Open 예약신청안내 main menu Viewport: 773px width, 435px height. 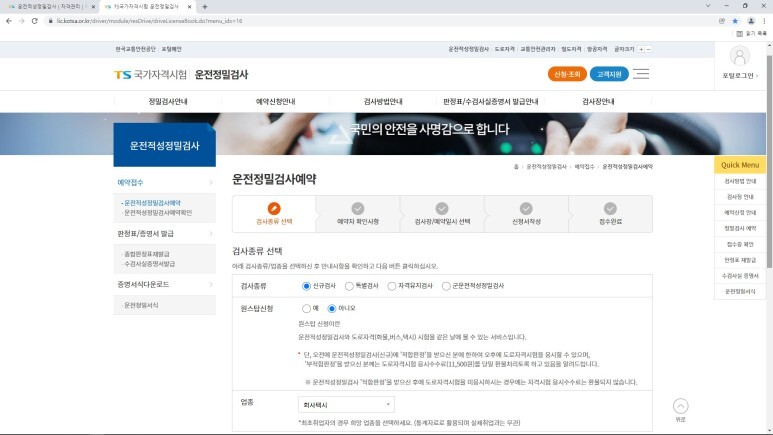coord(275,102)
